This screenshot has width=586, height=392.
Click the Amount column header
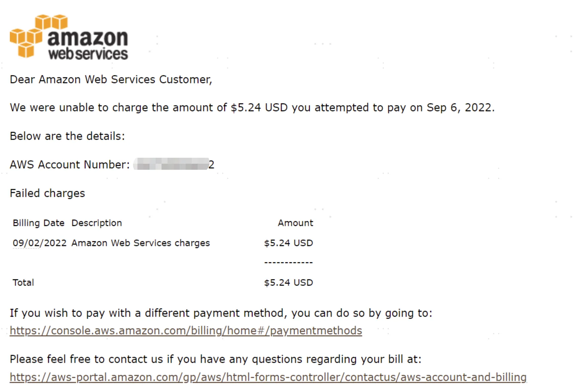(295, 223)
